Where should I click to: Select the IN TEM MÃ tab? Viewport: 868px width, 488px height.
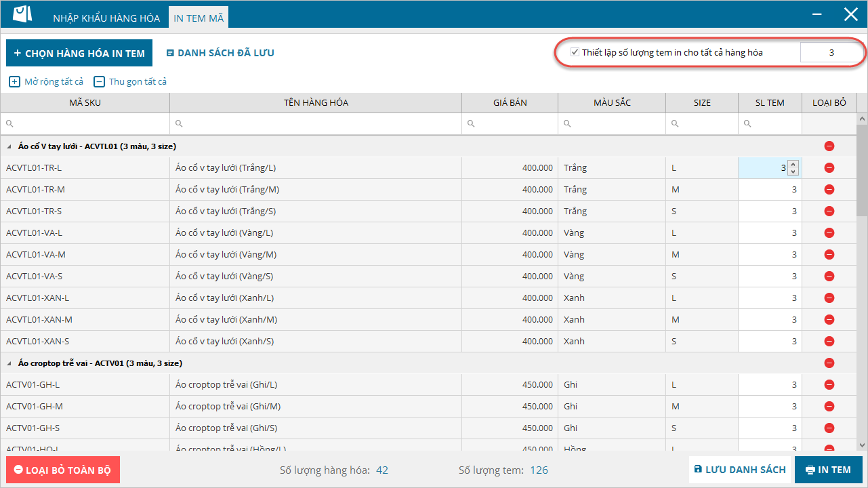pyautogui.click(x=199, y=18)
